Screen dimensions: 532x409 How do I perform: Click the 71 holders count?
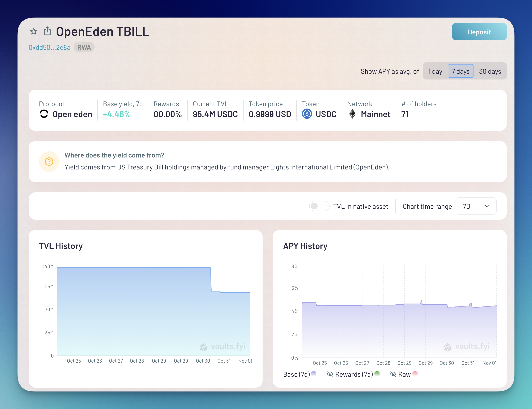[405, 114]
